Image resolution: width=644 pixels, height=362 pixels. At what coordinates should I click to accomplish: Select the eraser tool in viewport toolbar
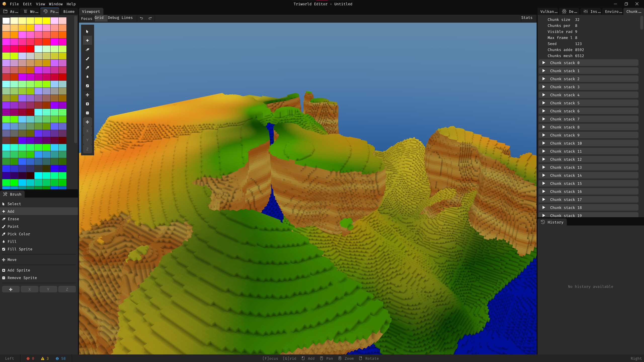point(87,50)
